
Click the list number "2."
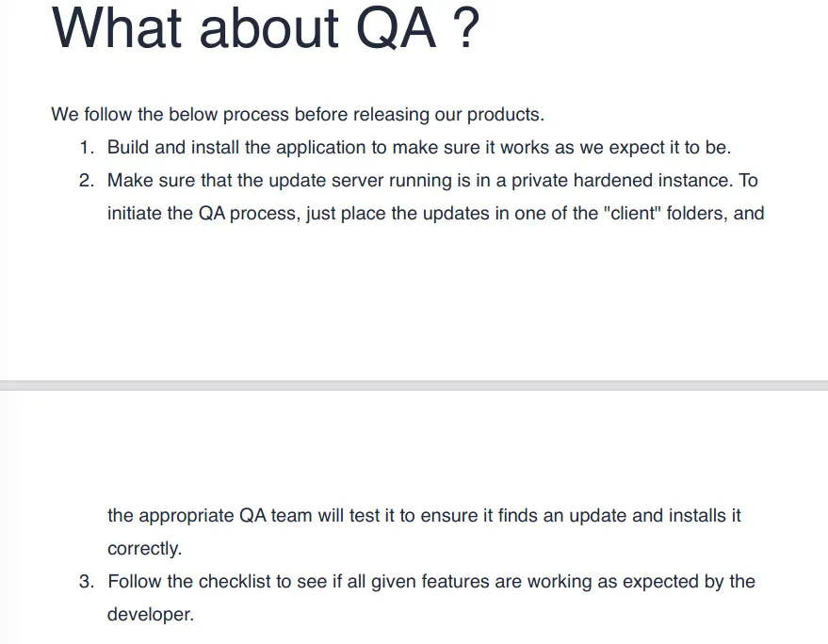(87, 181)
